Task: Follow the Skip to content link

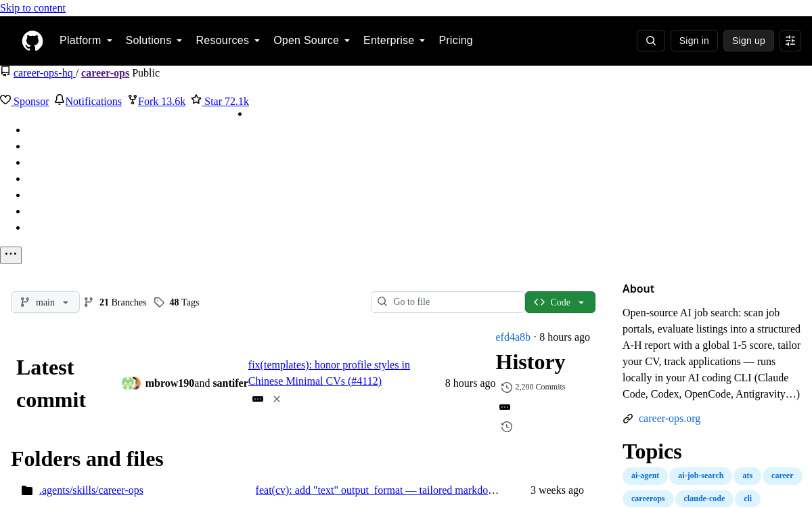Action: [32, 8]
